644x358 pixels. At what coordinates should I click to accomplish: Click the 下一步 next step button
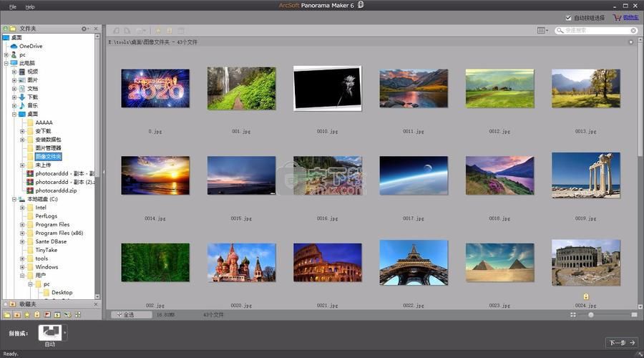[622, 342]
